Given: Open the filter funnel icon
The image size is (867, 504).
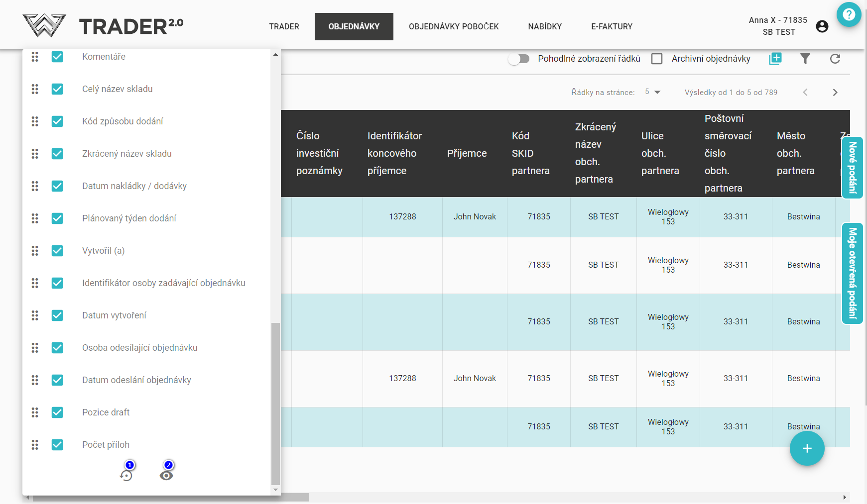Looking at the screenshot, I should (805, 59).
